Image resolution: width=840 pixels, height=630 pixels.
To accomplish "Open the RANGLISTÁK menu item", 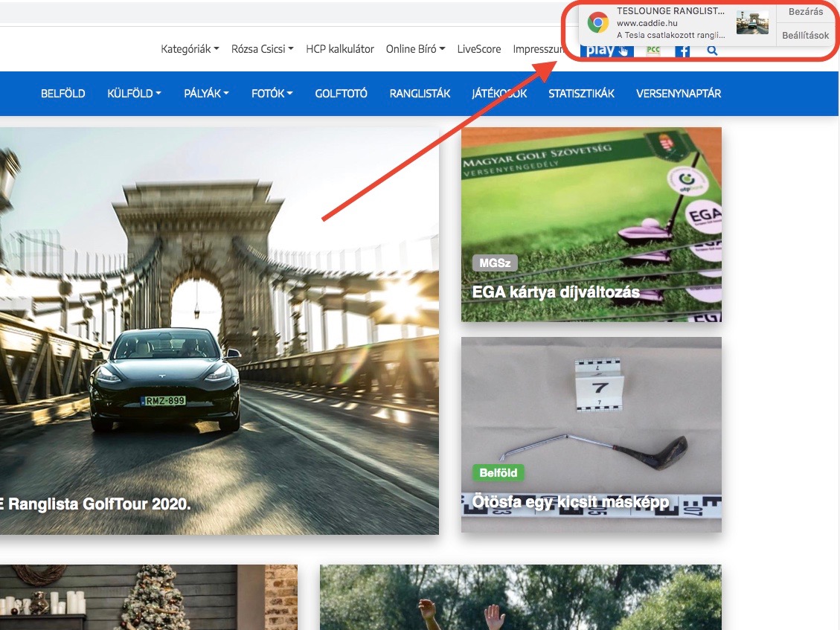I will (420, 94).
